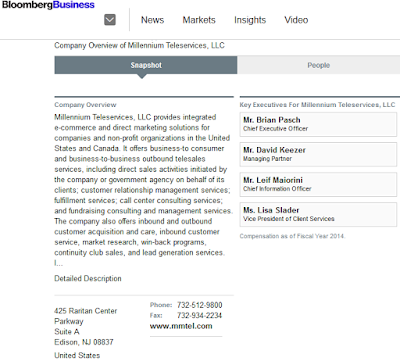Click the address line 425 Raritan Center
This screenshot has width=400, height=361.
(x=86, y=311)
